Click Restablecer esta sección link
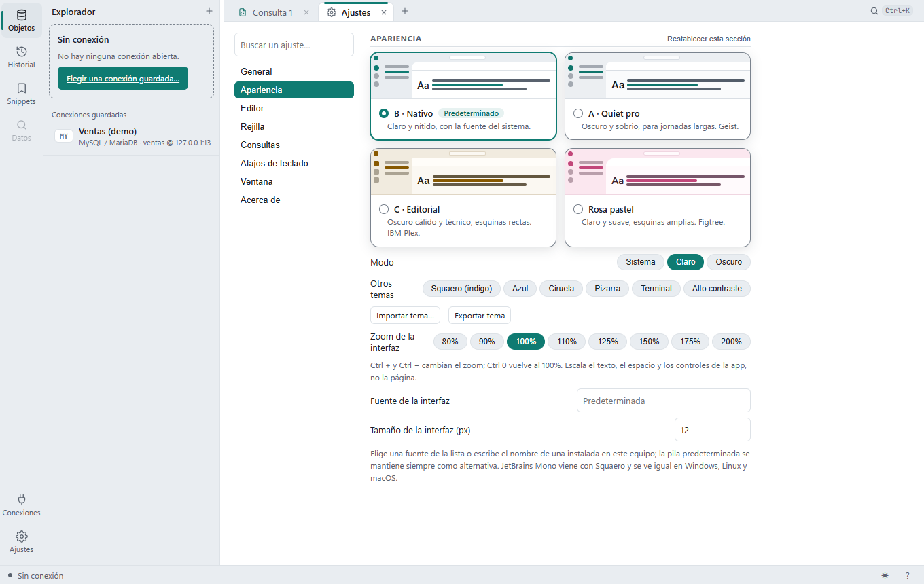Viewport: 924px width, 584px height. coord(709,39)
